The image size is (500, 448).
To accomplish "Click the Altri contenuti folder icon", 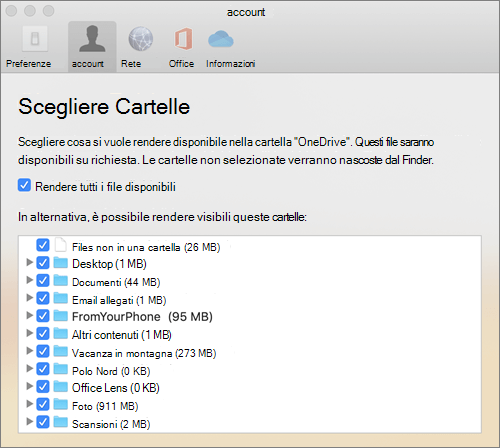I will coord(61,333).
